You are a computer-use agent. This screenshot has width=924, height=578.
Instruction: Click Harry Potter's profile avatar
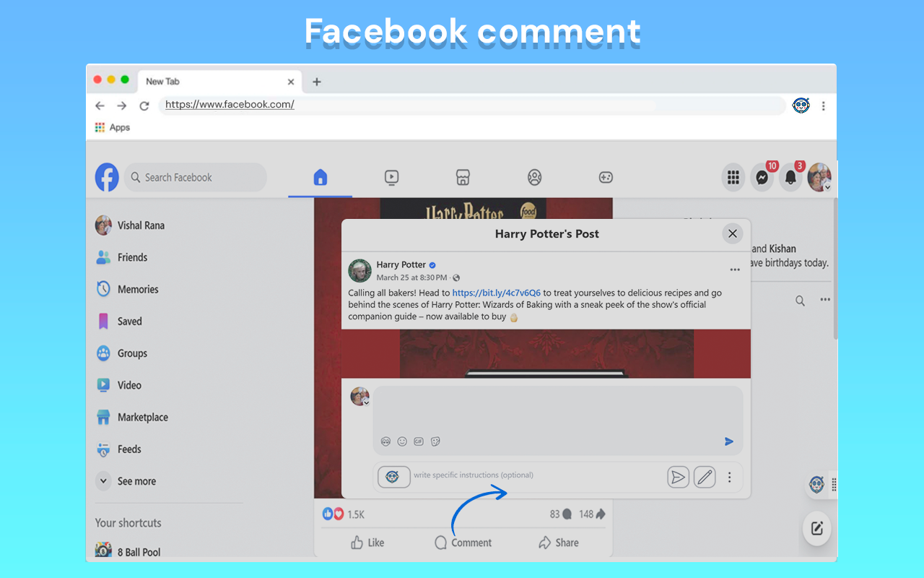[x=359, y=270]
